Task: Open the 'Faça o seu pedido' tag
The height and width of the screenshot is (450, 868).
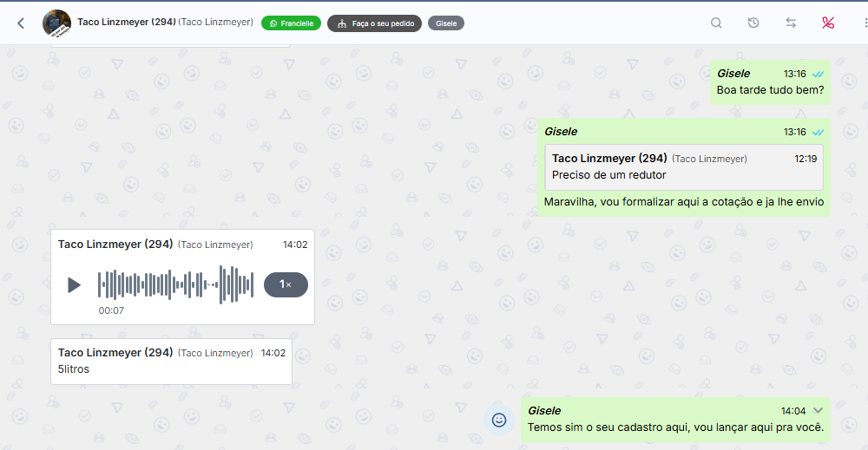Action: (x=375, y=23)
